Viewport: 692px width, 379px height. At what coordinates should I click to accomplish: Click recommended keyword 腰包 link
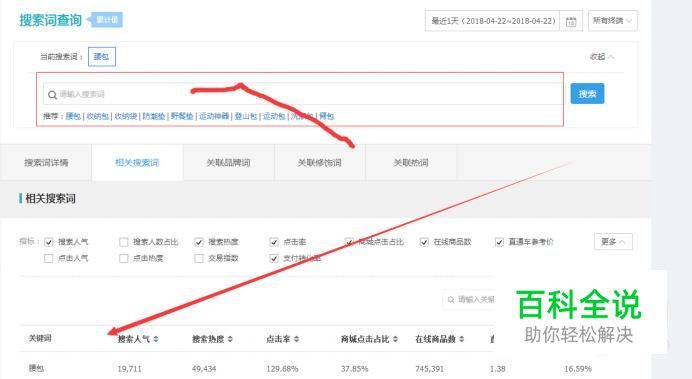(x=73, y=116)
